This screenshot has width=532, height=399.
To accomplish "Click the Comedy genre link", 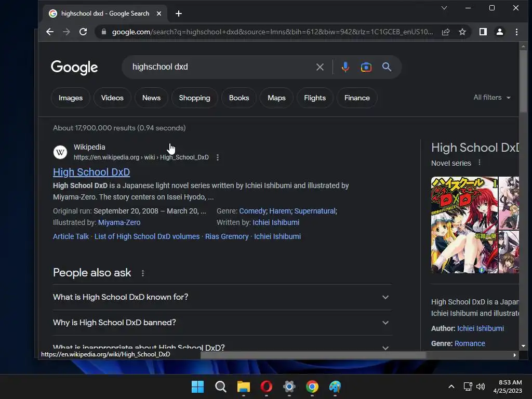I will tap(252, 211).
